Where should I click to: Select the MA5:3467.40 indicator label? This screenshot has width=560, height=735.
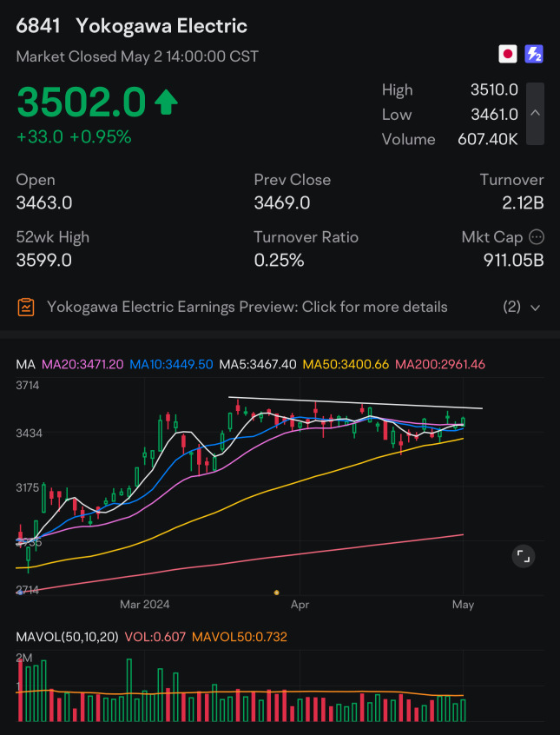(x=258, y=364)
